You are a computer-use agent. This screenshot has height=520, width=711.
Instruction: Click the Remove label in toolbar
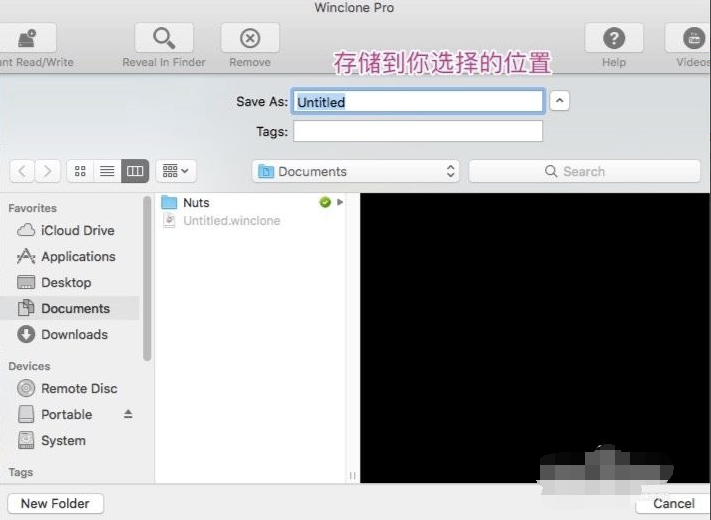(x=250, y=62)
